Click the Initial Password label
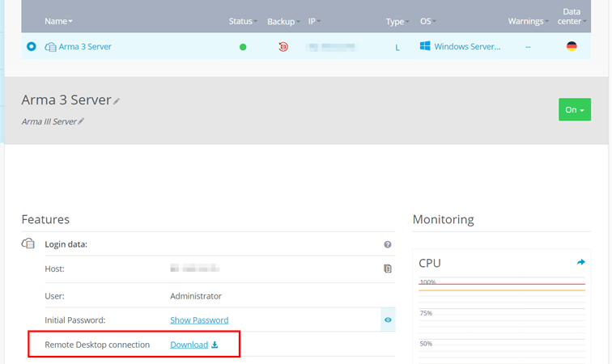612x364 pixels. point(75,320)
